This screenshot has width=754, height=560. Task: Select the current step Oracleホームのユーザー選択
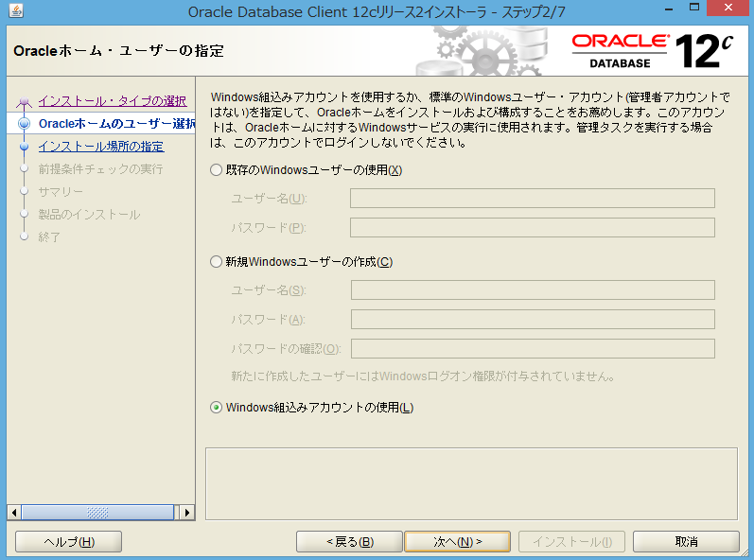[117, 124]
